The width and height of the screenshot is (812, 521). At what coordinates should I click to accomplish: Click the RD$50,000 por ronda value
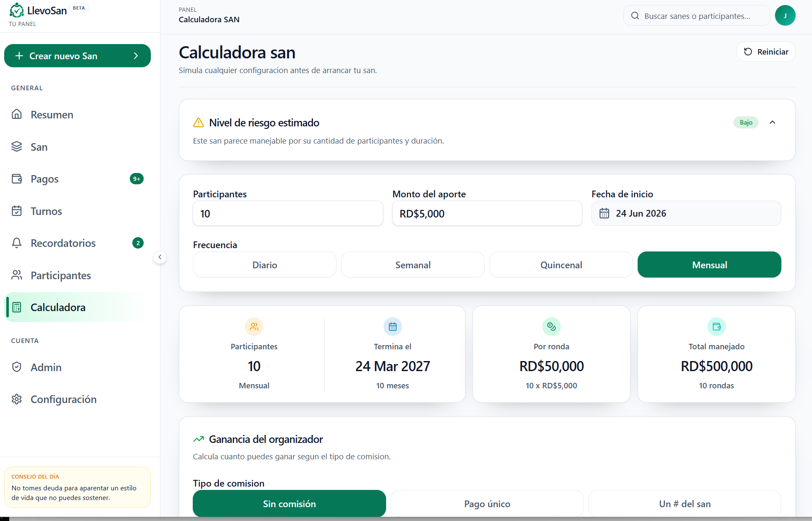coord(552,366)
